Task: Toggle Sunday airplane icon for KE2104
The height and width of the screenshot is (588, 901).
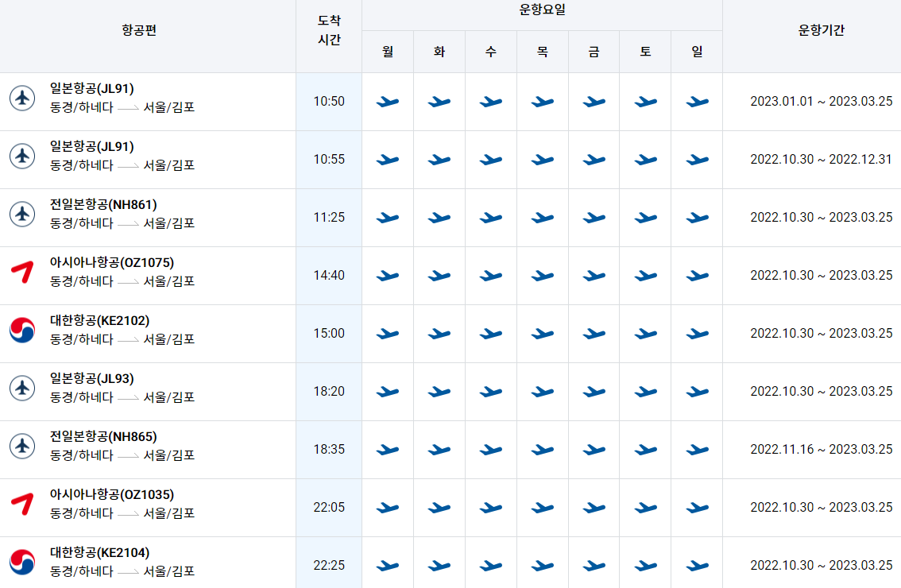Action: coord(696,564)
